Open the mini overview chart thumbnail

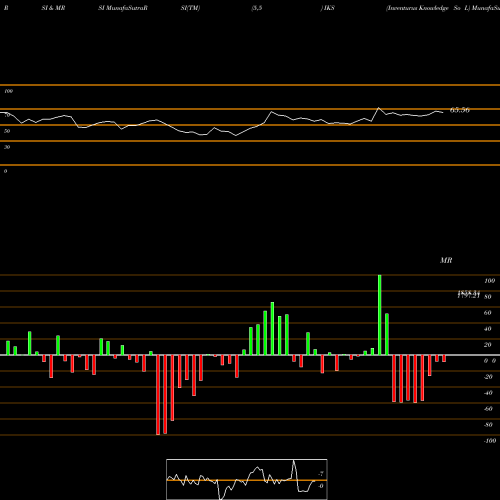[x=247, y=479]
